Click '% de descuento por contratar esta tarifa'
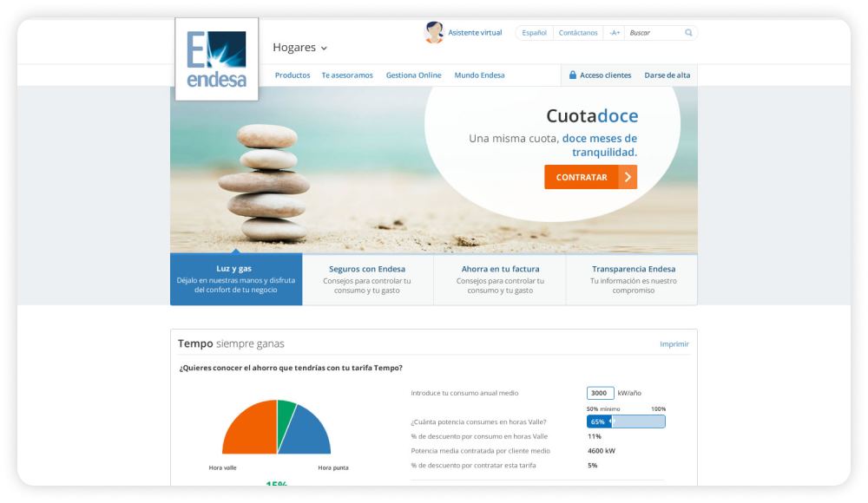 click(473, 466)
